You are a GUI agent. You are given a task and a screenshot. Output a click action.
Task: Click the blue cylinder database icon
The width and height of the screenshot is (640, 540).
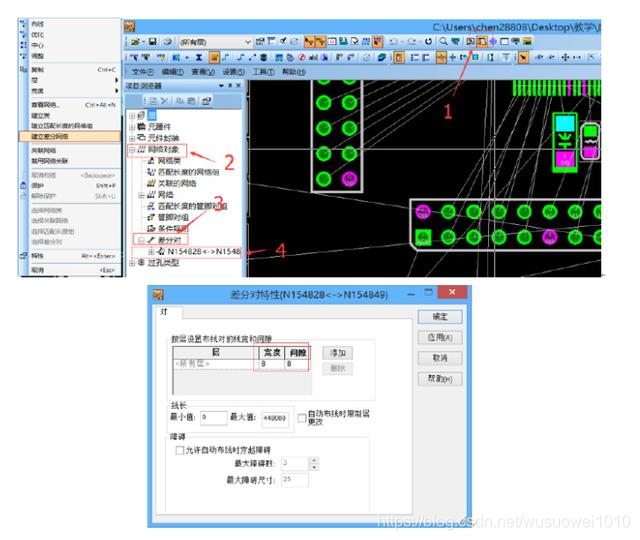click(264, 58)
